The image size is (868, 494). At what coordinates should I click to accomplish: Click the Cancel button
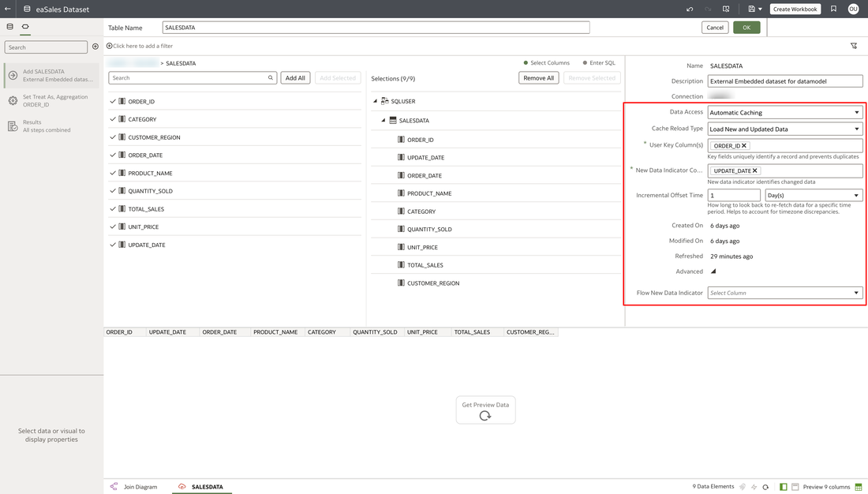pyautogui.click(x=715, y=27)
